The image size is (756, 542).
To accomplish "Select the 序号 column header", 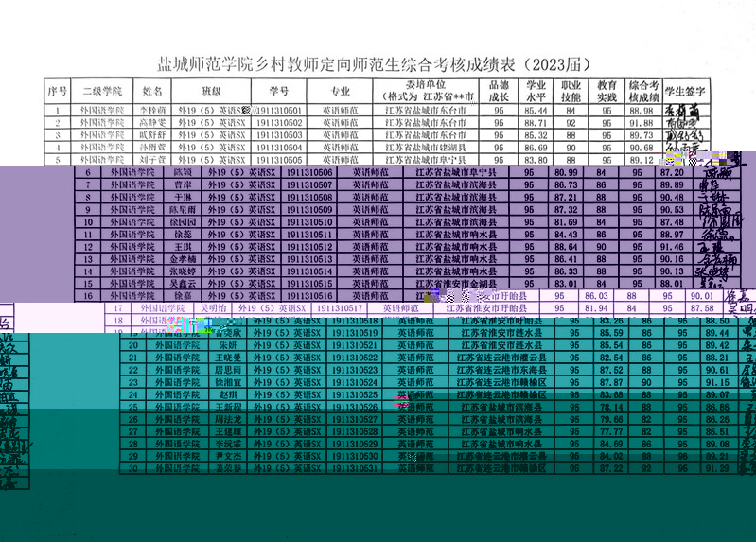I will [x=57, y=91].
